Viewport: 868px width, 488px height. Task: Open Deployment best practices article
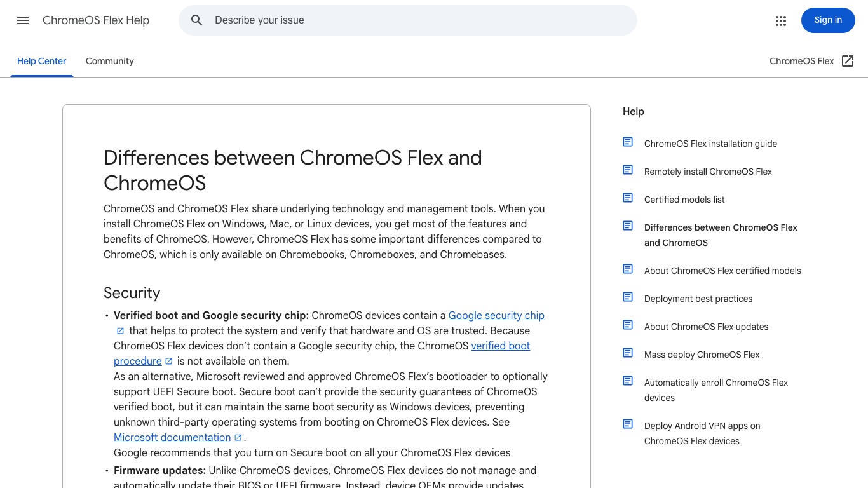(698, 299)
